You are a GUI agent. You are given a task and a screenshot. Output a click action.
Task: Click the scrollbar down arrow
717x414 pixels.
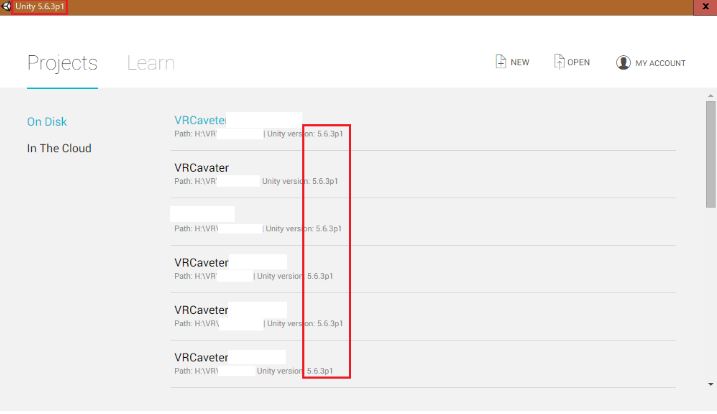pyautogui.click(x=710, y=385)
